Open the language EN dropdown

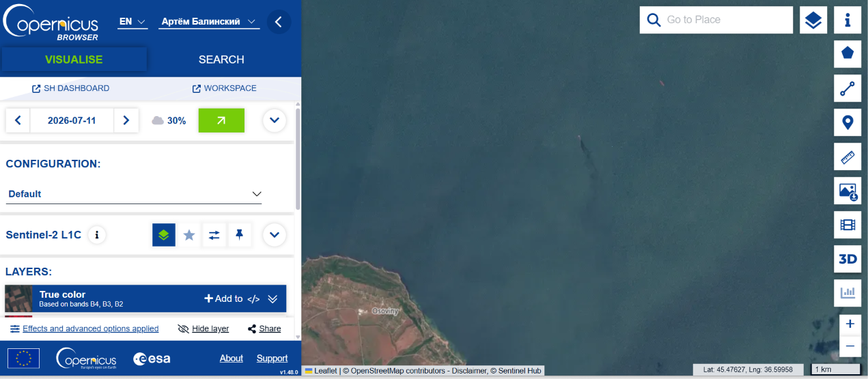click(132, 22)
